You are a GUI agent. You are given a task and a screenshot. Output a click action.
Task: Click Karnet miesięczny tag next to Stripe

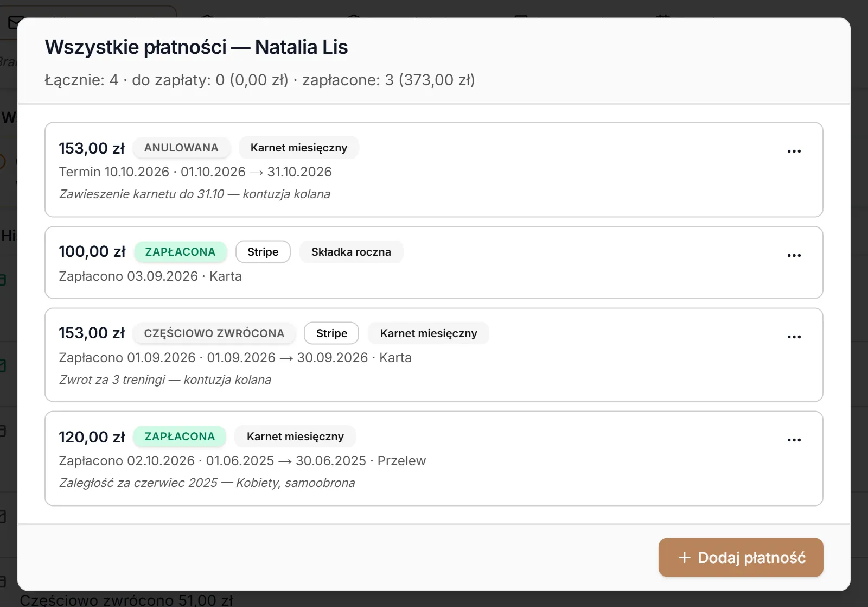pos(429,333)
